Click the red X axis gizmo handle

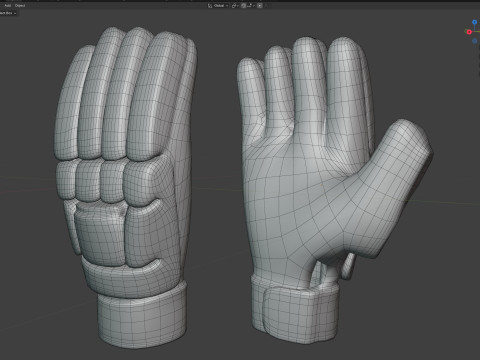[x=469, y=32]
